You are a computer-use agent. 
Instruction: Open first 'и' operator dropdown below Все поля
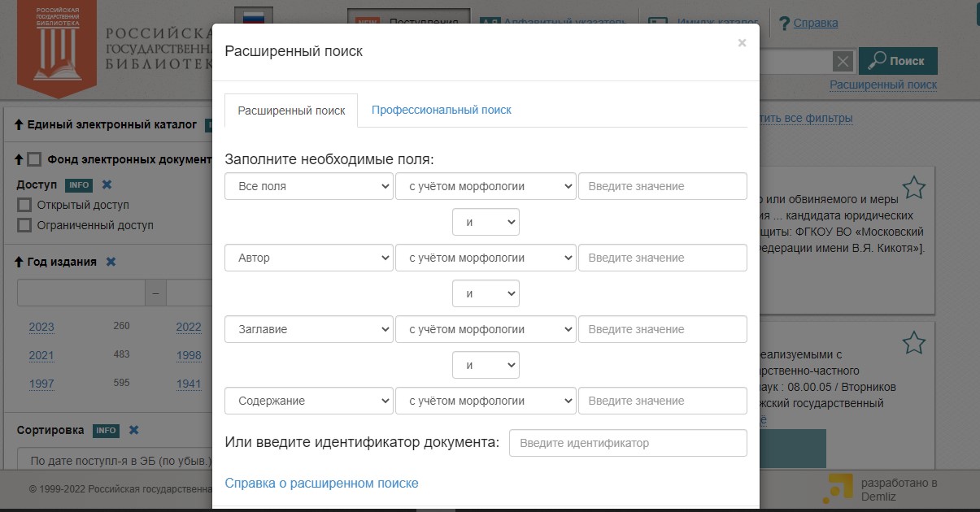486,222
